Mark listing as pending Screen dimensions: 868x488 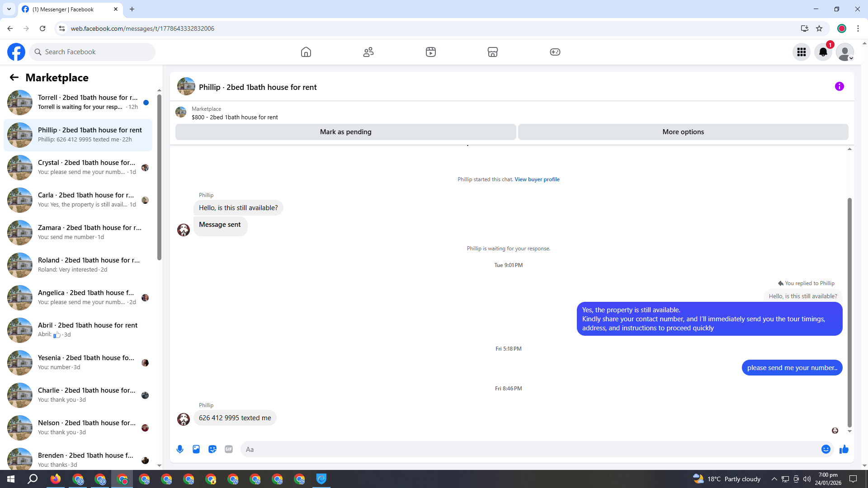coord(345,132)
